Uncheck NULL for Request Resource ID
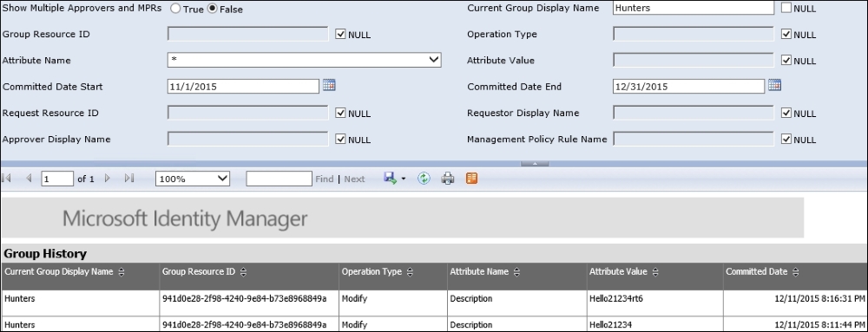 click(341, 114)
